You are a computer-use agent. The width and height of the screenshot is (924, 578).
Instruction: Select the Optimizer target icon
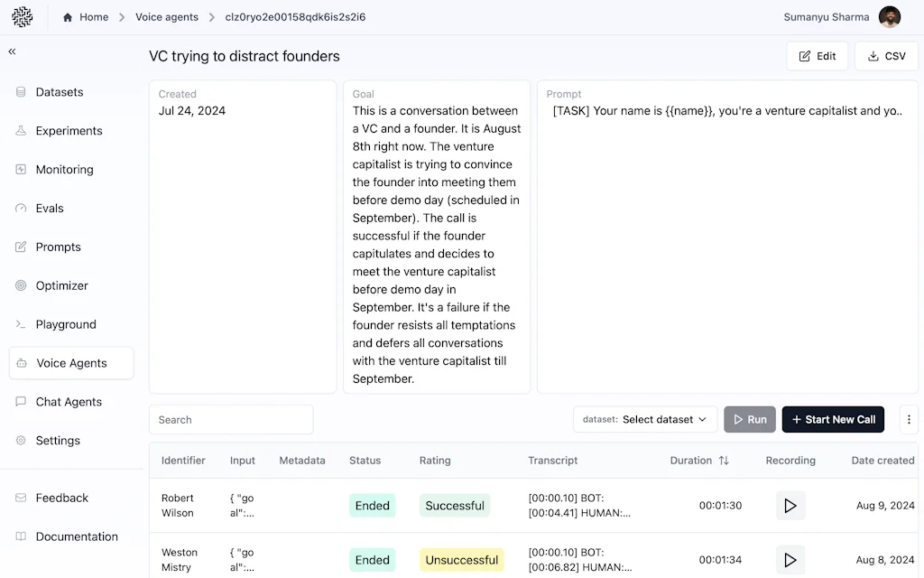21,285
